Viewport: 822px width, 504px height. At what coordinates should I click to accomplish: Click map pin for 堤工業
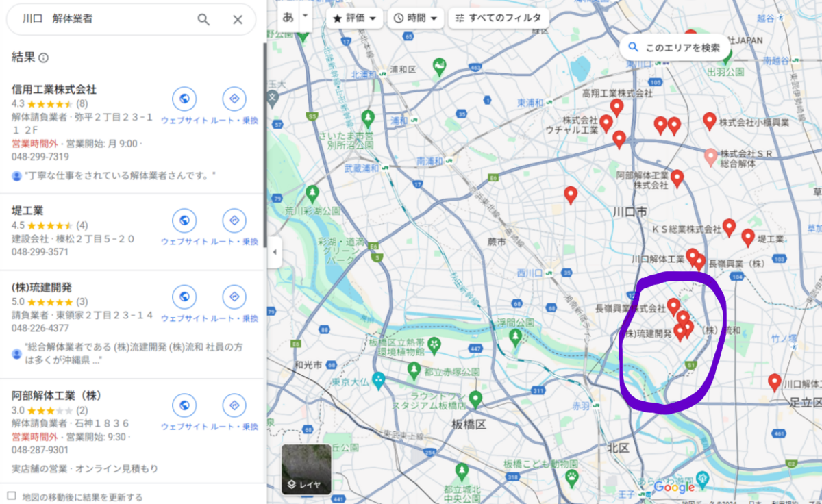[x=748, y=238]
